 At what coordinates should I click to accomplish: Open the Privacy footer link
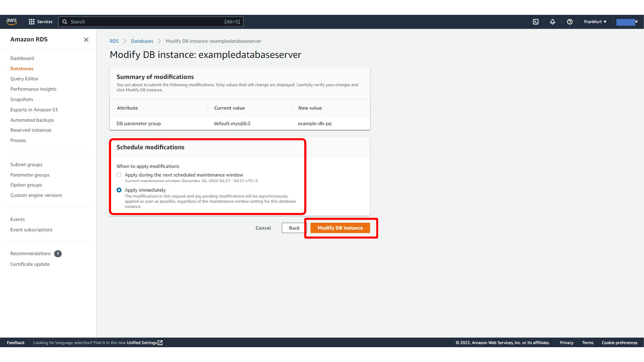(567, 343)
